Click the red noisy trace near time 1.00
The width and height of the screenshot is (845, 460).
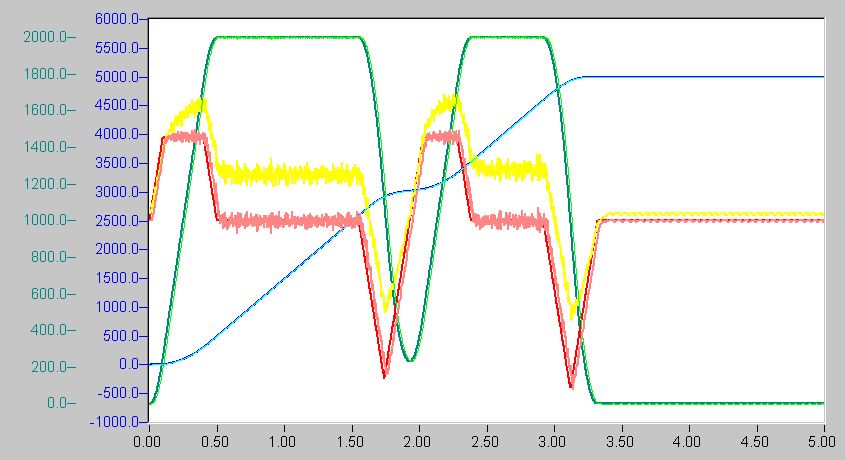coord(283,221)
